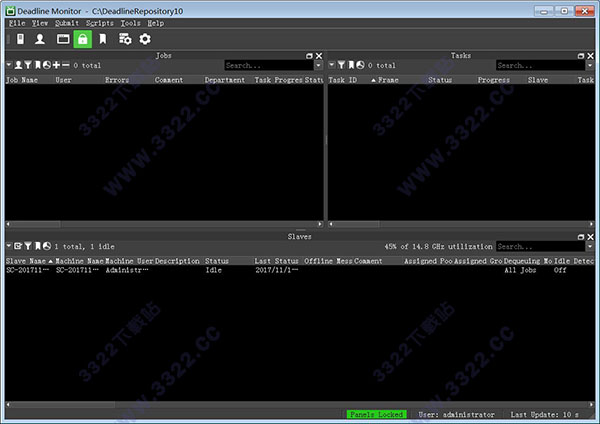Click the User: administrator status text
The width and height of the screenshot is (600, 424).
[457, 414]
